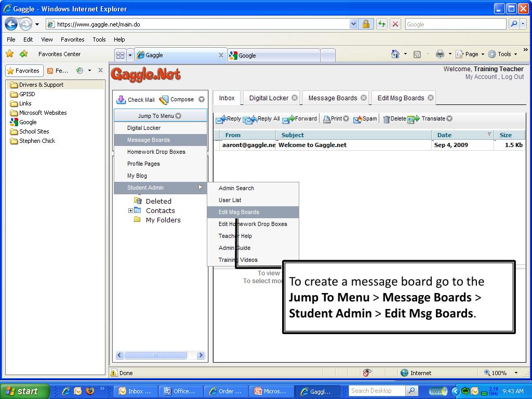Screen dimensions: 532x399
Task: Click the Reply All toolbar button
Action: 262,119
